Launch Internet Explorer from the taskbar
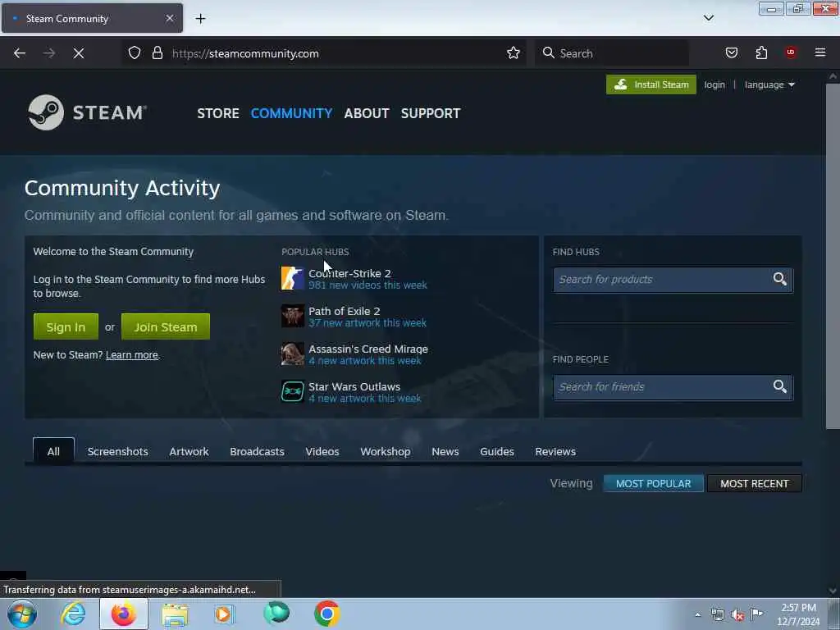Viewport: 840px width, 630px height. [73, 614]
